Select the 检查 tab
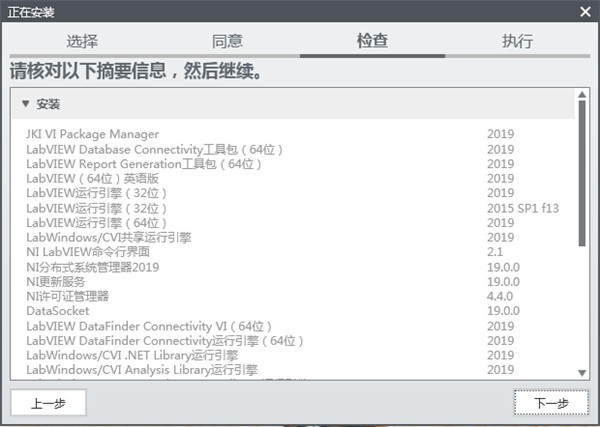The height and width of the screenshot is (427, 600). (372, 41)
